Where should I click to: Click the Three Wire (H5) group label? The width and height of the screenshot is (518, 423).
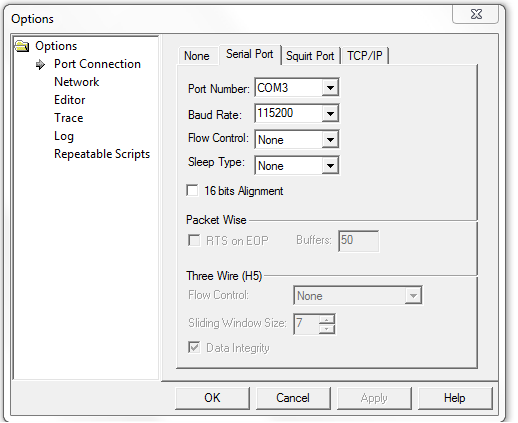pyautogui.click(x=224, y=276)
